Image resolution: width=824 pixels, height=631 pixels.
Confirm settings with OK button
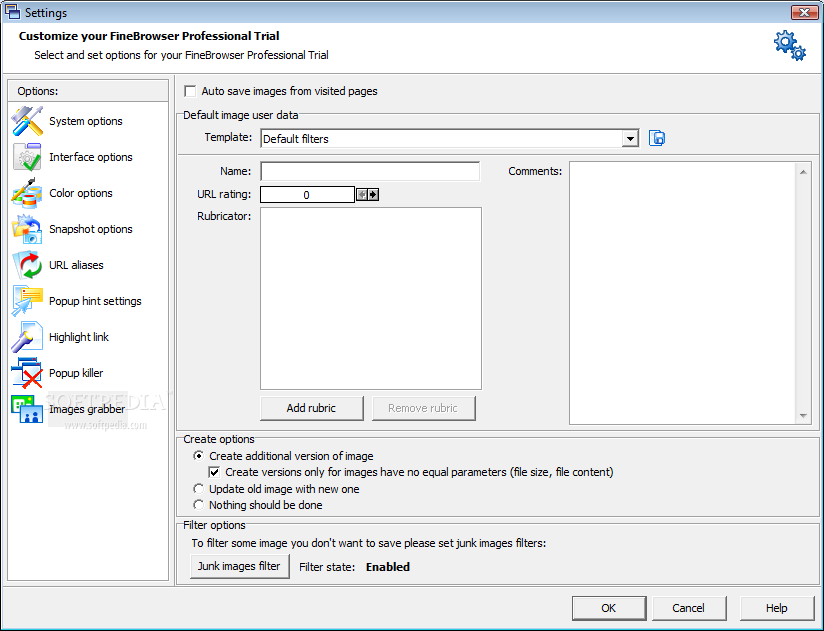609,608
